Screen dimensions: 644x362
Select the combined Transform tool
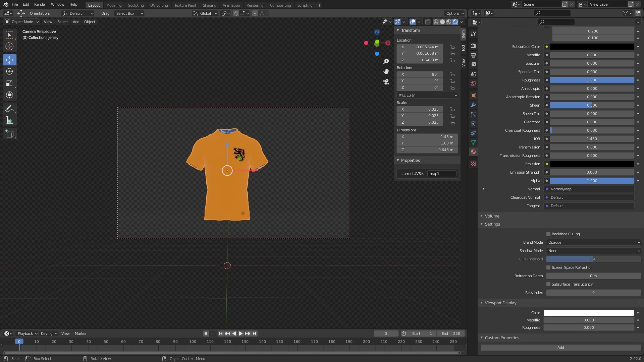point(9,95)
